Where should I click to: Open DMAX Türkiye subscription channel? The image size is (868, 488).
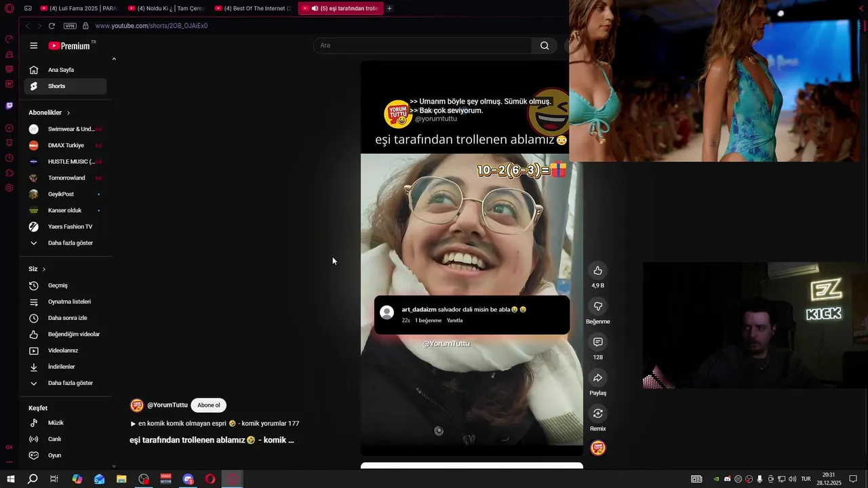pyautogui.click(x=65, y=145)
